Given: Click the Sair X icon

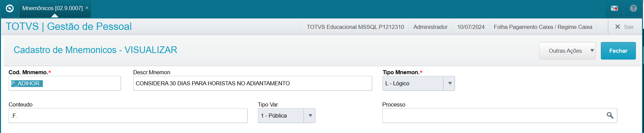Looking at the screenshot, I should pyautogui.click(x=618, y=27).
